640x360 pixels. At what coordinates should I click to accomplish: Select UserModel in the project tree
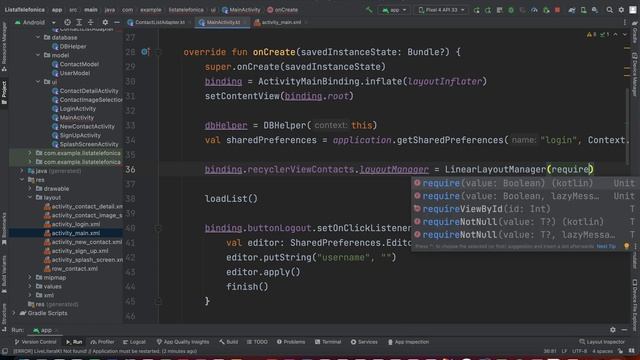tap(71, 73)
